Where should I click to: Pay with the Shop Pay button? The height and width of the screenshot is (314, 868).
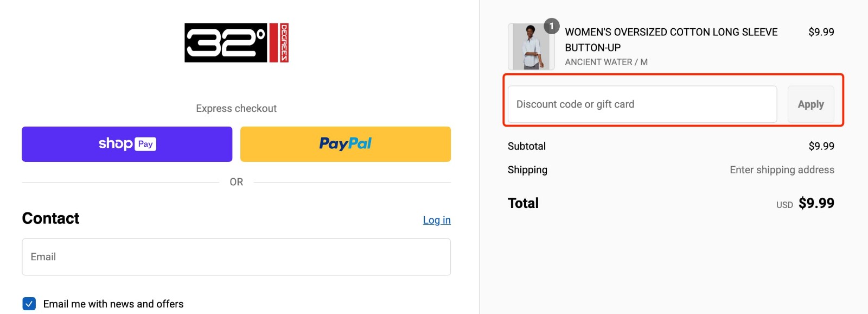127,144
